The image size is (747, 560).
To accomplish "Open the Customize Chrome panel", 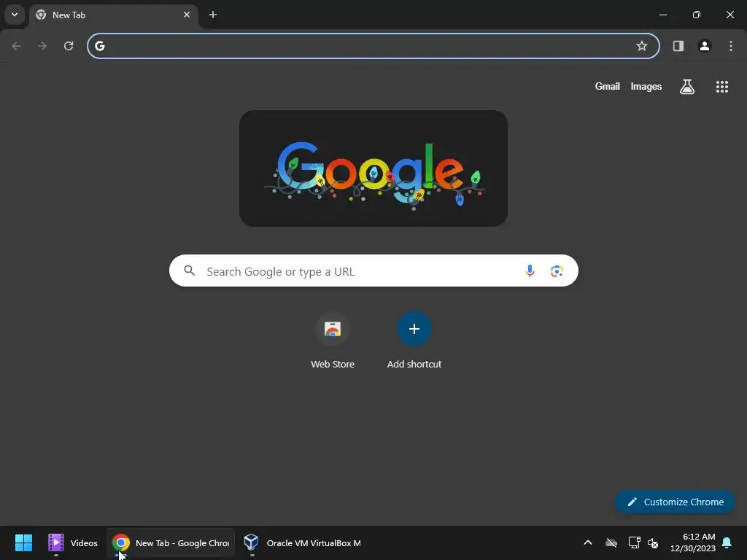I will tap(675, 502).
